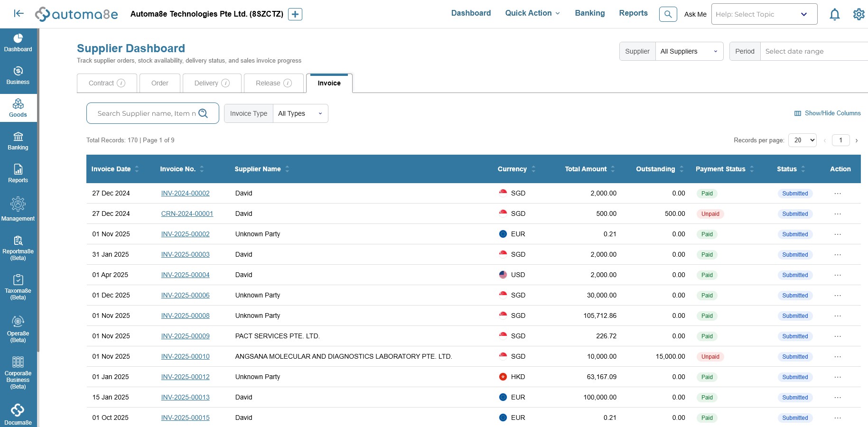
Task: Click the automa8e logo
Action: (76, 14)
